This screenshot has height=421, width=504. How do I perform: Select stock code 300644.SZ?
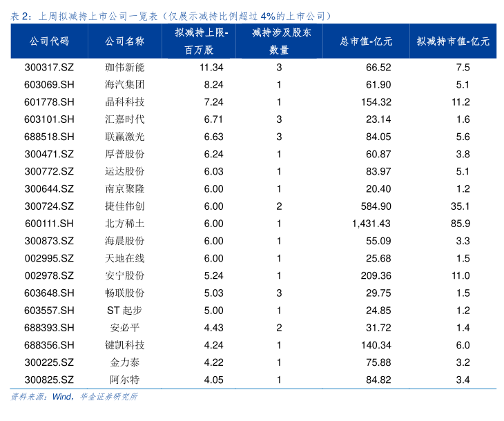49,189
